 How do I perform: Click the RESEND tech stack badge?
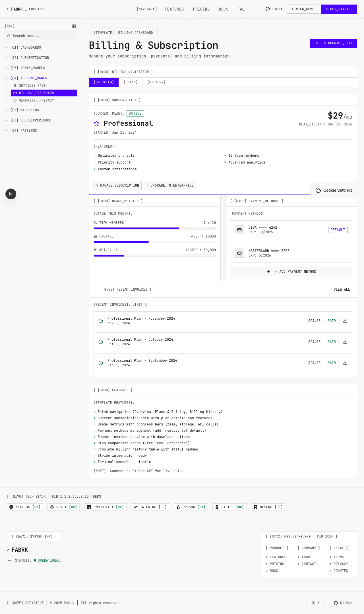coord(268,507)
